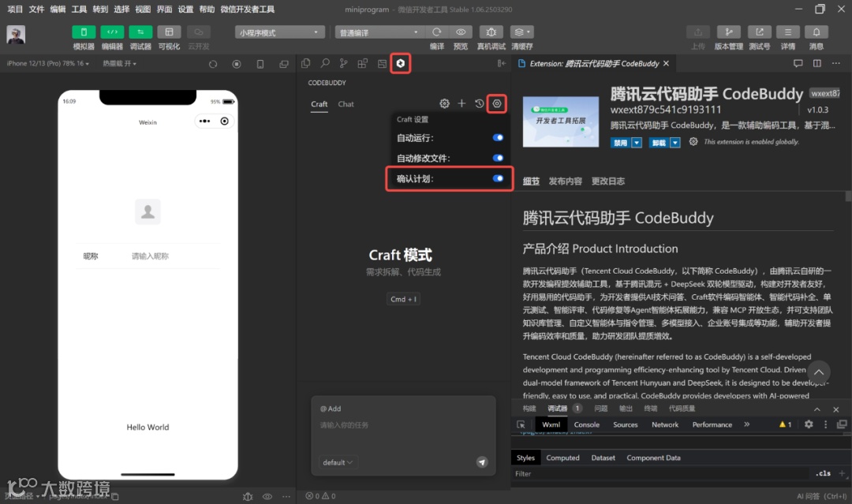This screenshot has width=852, height=504.
Task: Click the 禁用 disable extension button
Action: tap(621, 143)
